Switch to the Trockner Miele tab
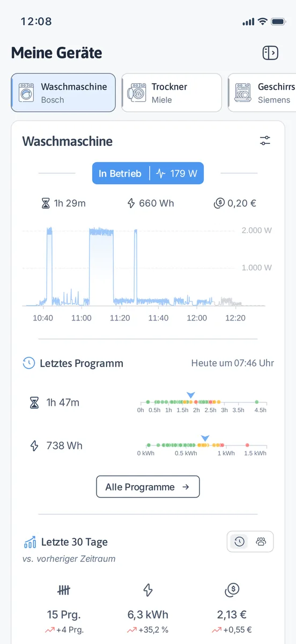Screen dimensions: 296x644 tap(172, 93)
